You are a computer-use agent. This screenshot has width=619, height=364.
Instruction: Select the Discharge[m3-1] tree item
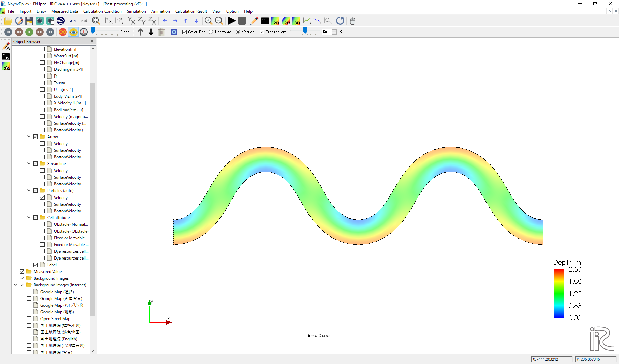(x=68, y=69)
